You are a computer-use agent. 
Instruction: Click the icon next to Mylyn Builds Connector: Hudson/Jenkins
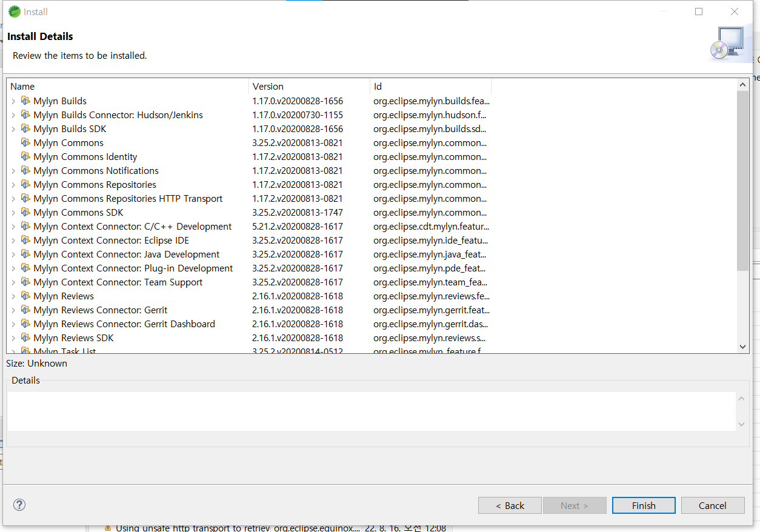coord(25,115)
